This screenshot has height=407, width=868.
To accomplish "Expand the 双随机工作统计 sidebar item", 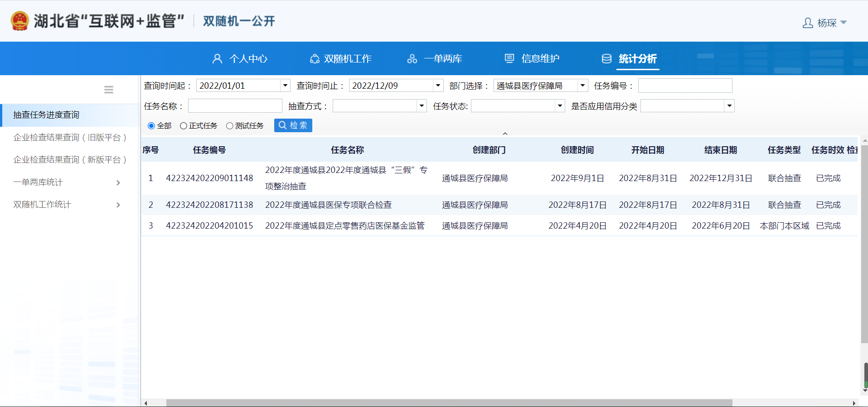I will click(x=68, y=204).
